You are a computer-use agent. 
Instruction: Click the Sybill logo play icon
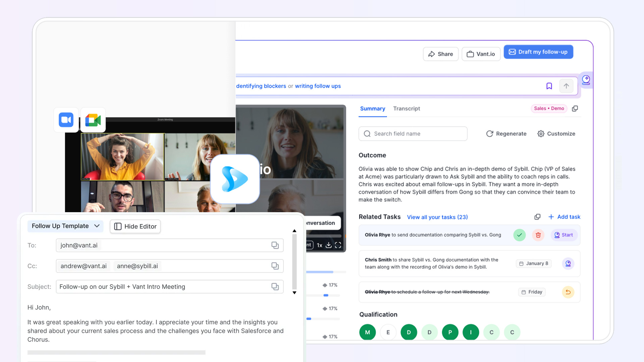click(235, 179)
